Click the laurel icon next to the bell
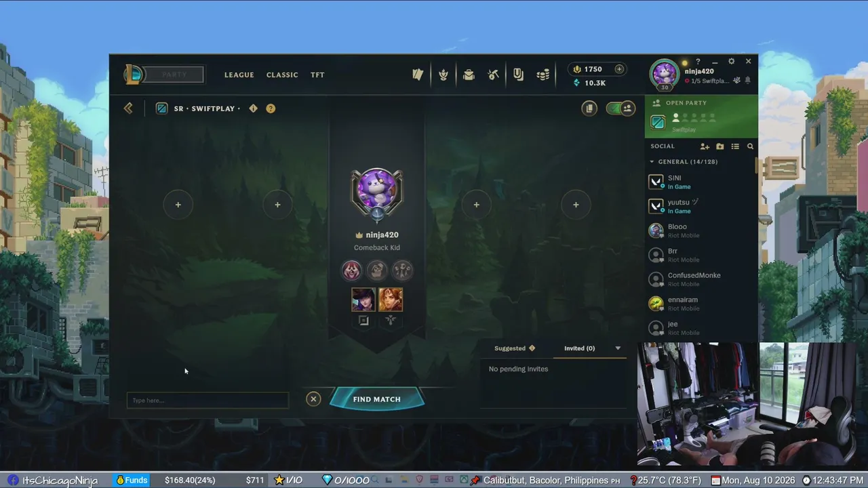Viewport: 868px width, 488px height. [736, 80]
